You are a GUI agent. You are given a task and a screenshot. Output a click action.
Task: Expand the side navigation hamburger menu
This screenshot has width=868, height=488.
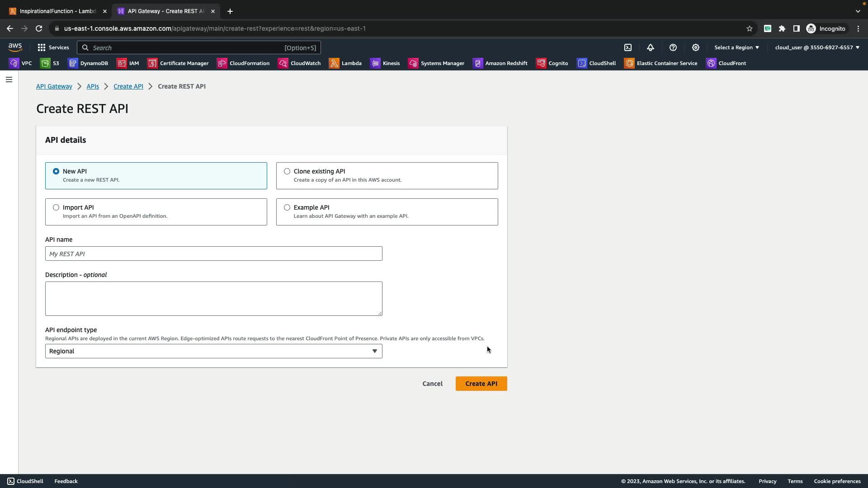point(9,80)
